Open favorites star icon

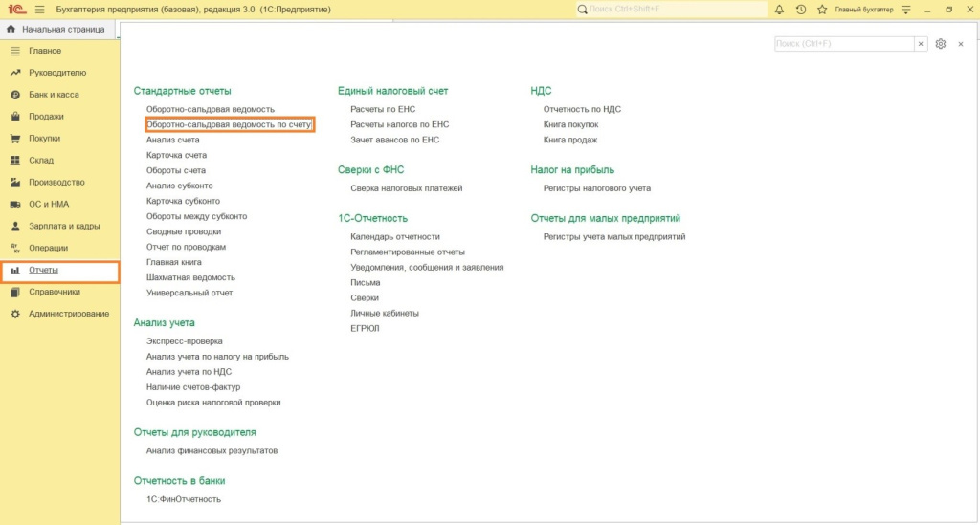pos(822,10)
